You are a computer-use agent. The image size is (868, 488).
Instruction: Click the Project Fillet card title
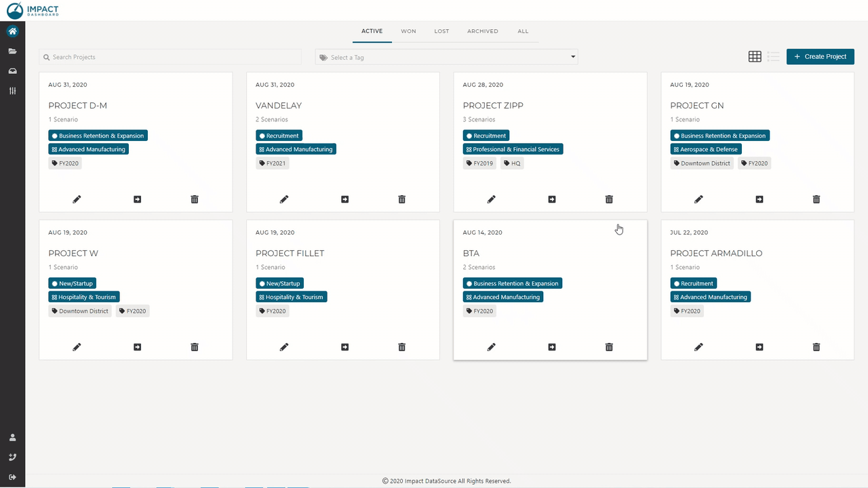tap(290, 253)
